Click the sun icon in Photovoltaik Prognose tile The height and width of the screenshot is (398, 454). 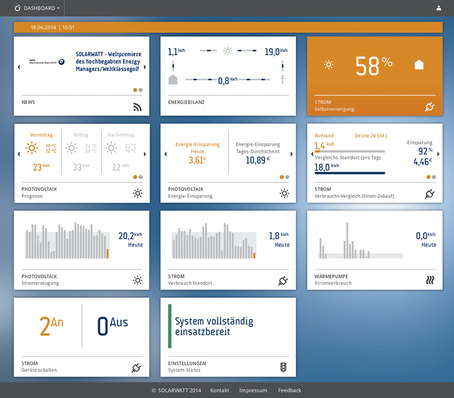(138, 193)
